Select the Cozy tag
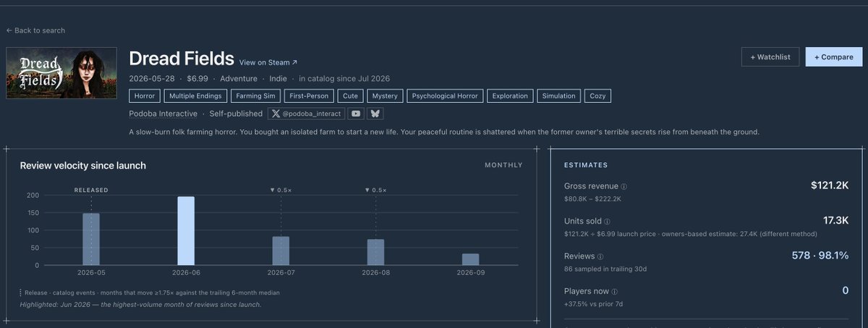 [597, 96]
